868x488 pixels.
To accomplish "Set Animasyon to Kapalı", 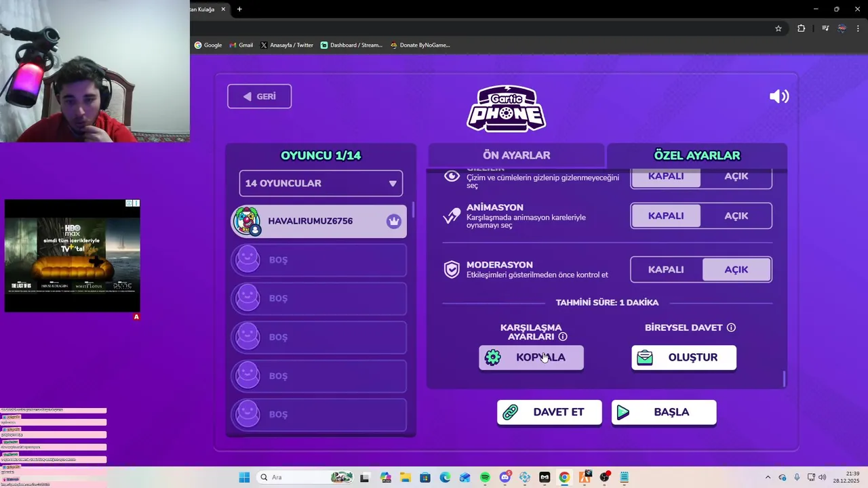I will (666, 216).
